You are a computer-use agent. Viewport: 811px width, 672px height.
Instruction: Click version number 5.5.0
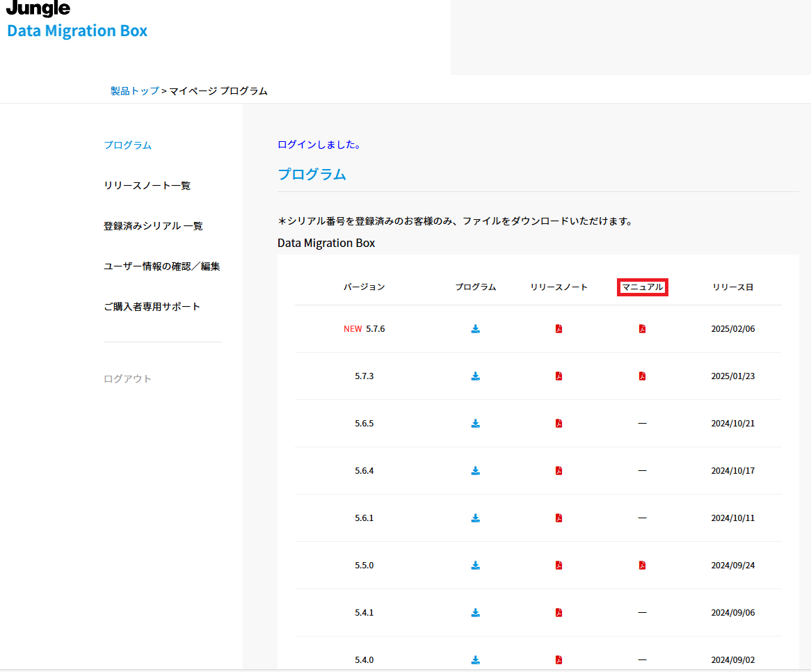364,566
